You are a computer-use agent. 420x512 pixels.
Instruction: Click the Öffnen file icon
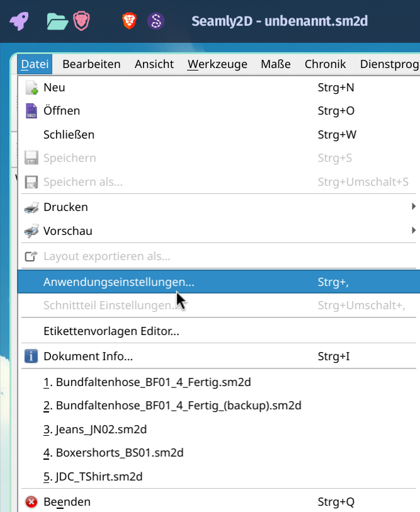pos(31,111)
